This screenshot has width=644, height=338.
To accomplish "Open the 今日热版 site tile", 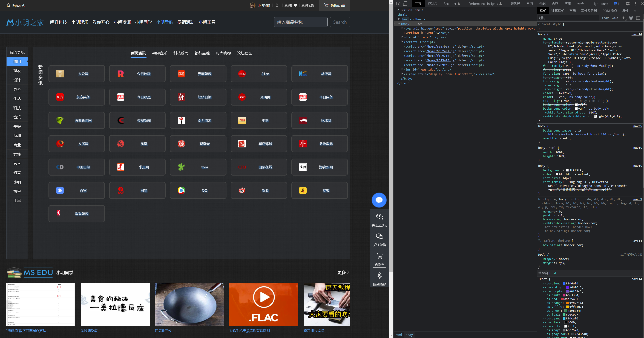I will pos(137,74).
